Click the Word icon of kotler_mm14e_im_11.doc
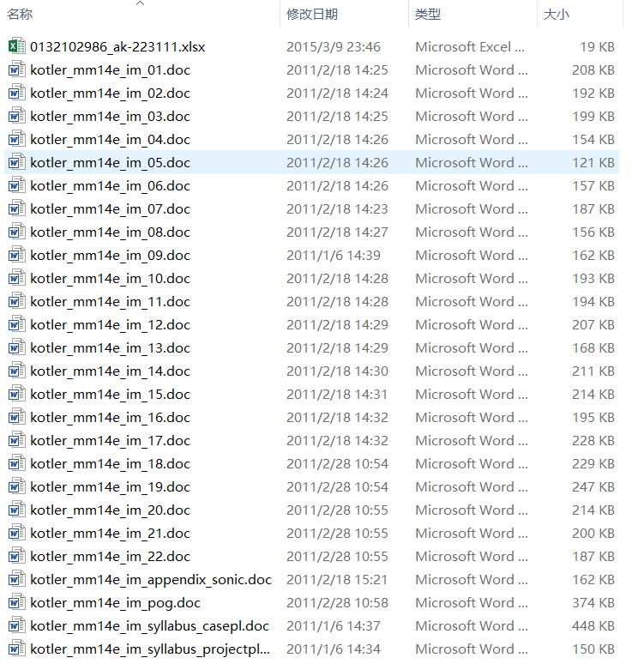This screenshot has height=670, width=644. click(16, 300)
